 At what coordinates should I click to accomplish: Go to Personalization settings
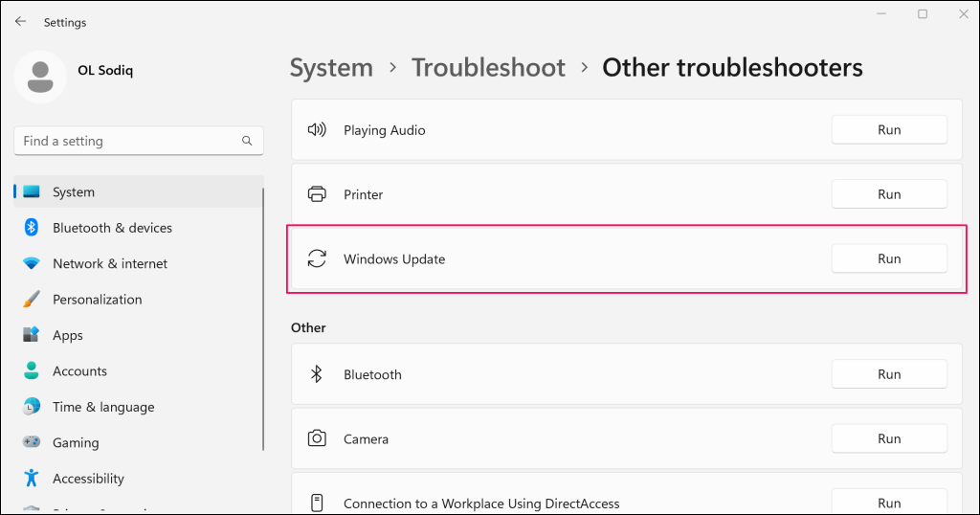pyautogui.click(x=97, y=300)
